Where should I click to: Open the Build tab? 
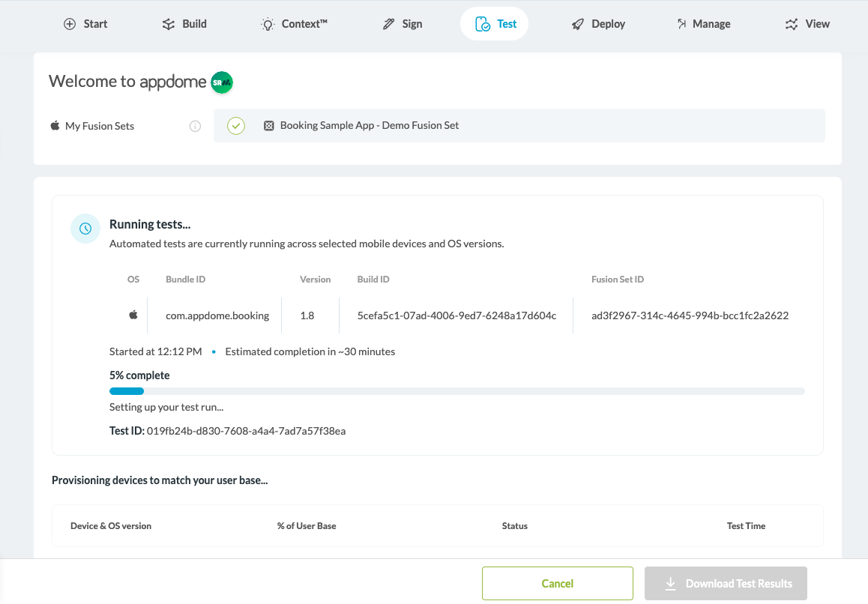coord(184,24)
